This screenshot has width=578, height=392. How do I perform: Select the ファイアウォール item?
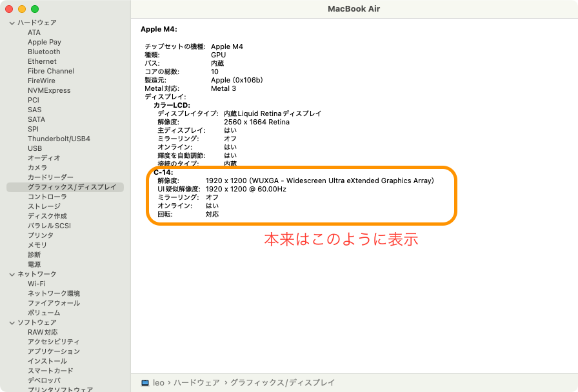click(x=54, y=303)
